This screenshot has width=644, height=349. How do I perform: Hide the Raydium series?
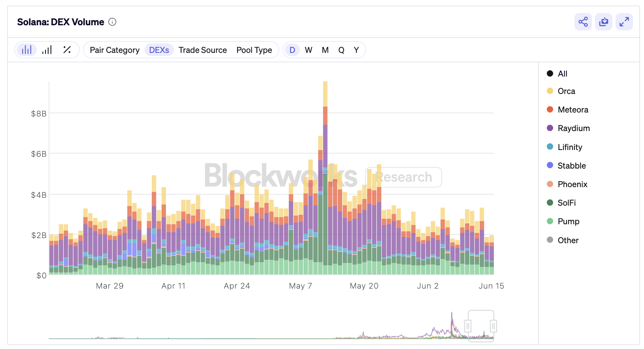coord(573,128)
